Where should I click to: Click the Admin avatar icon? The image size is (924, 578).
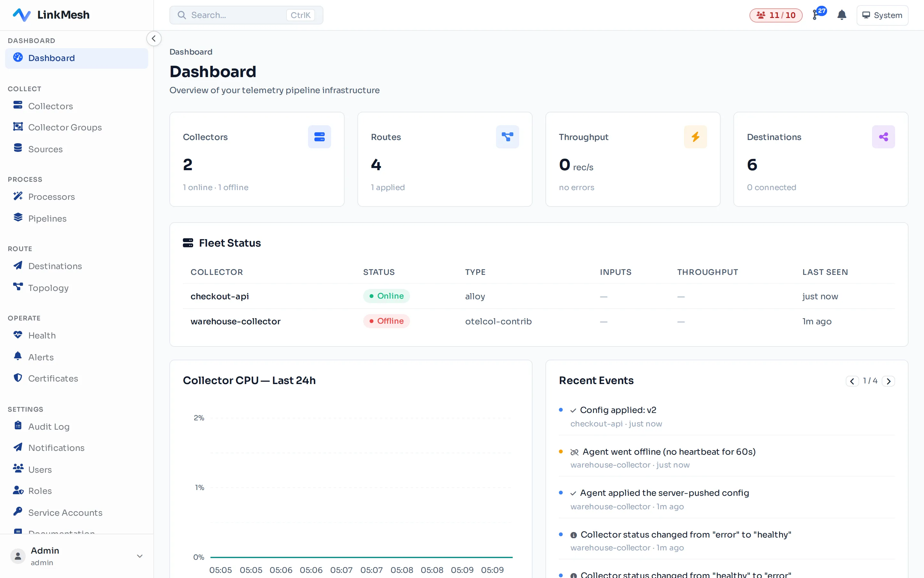pyautogui.click(x=18, y=556)
